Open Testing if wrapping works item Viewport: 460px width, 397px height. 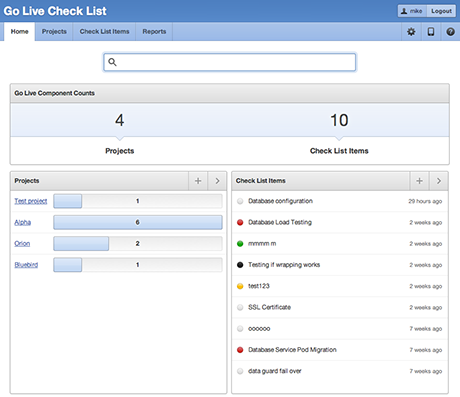pos(284,265)
